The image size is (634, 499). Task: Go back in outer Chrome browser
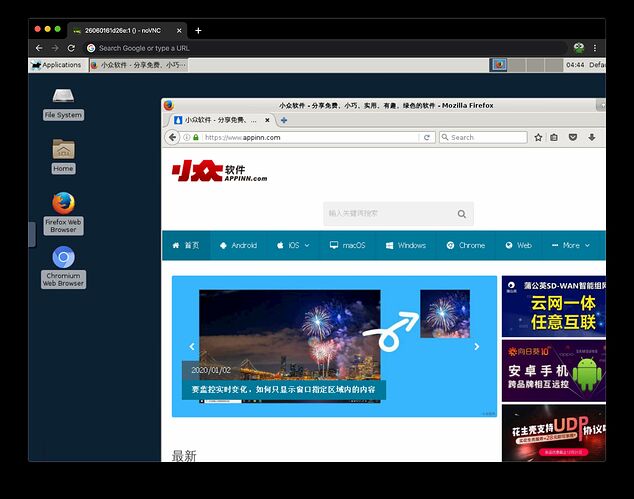[x=39, y=48]
